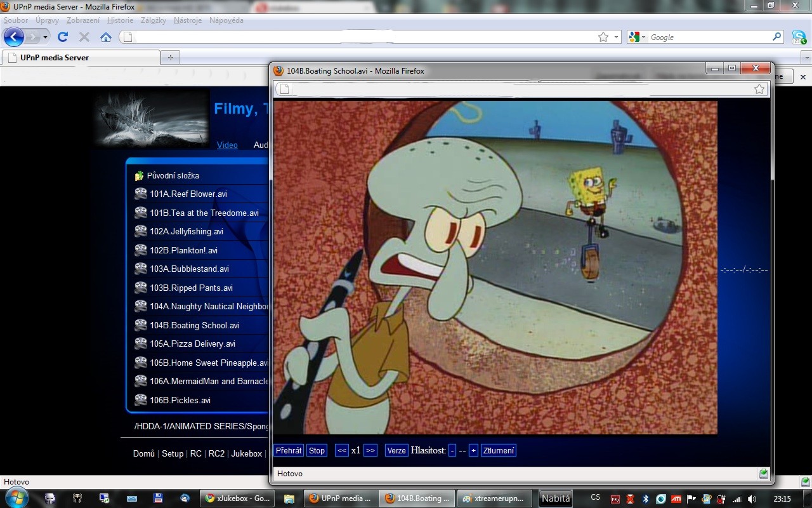Mute audio with the Ztlumení button

(x=499, y=450)
